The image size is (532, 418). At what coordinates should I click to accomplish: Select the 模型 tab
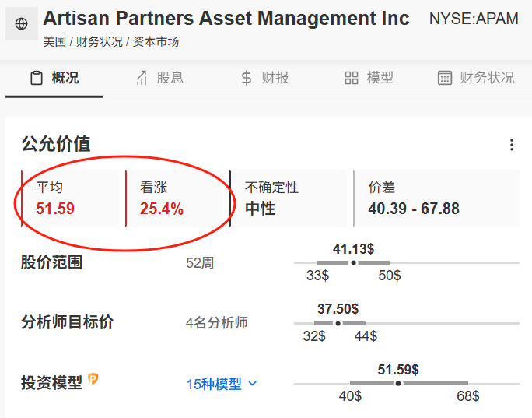coord(369,78)
